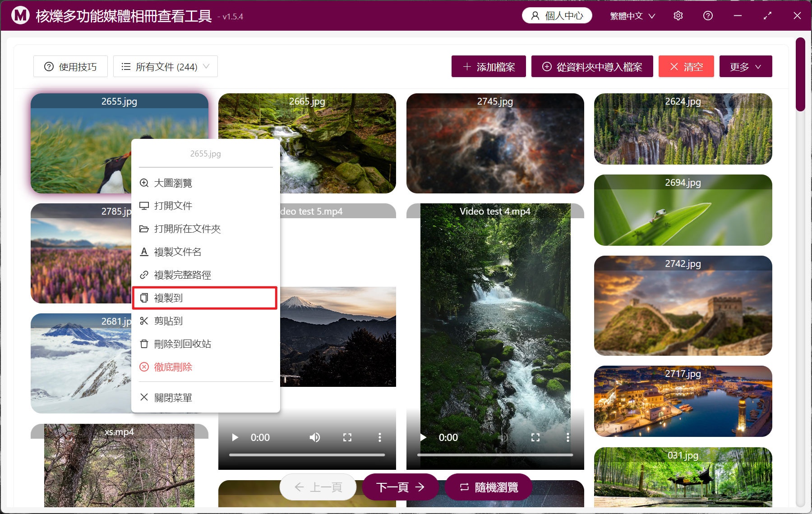Select thumbnail 2655.jpg penguin image
This screenshot has height=514, width=812.
coord(81,143)
